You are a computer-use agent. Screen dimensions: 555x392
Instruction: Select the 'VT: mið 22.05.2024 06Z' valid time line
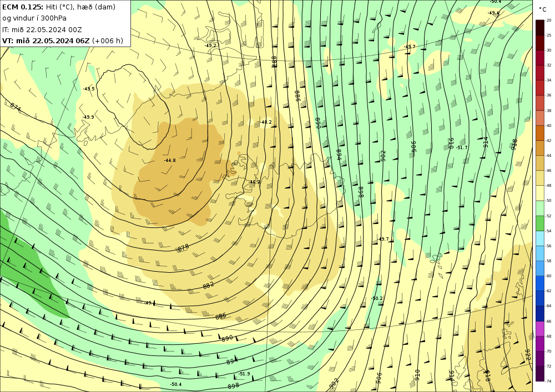coord(46,40)
